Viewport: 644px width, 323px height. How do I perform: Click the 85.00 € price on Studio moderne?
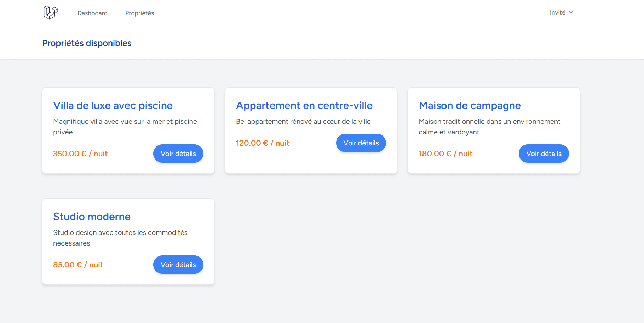78,265
